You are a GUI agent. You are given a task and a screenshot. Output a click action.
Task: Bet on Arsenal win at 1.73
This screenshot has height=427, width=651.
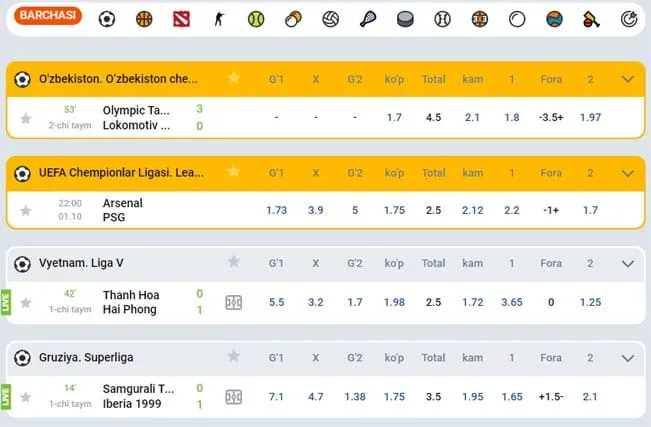click(x=276, y=210)
